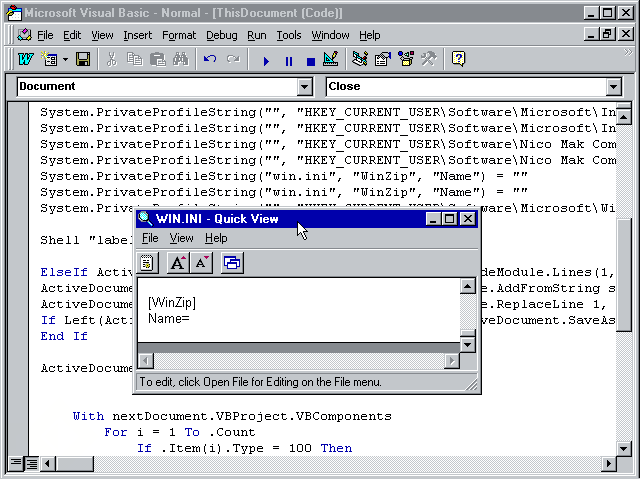
Task: Open the Edit menu
Action: [72, 36]
